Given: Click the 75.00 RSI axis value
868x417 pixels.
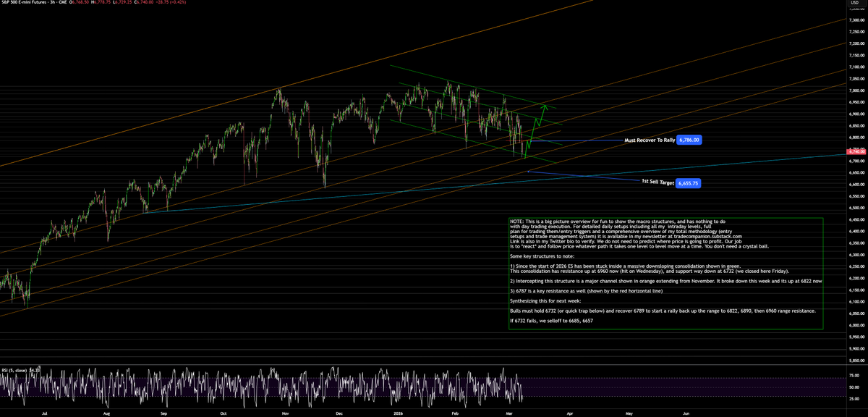Looking at the screenshot, I should point(854,376).
